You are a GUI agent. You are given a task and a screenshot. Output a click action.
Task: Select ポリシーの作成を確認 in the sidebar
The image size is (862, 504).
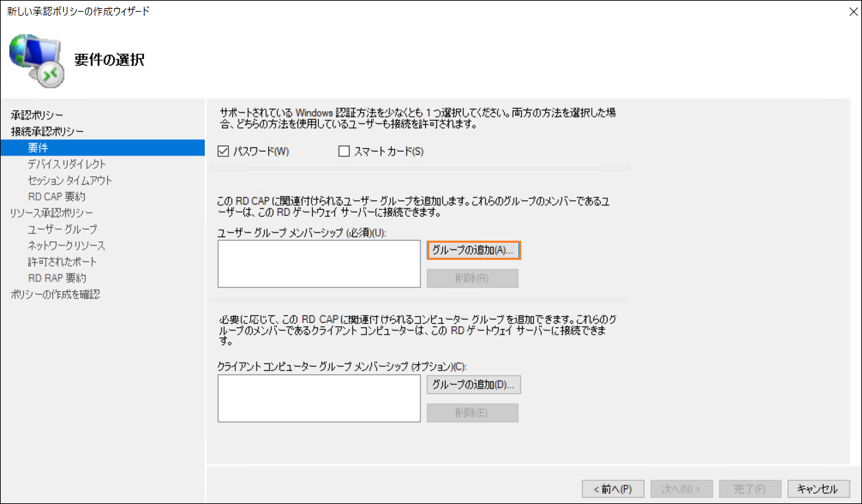coord(55,294)
